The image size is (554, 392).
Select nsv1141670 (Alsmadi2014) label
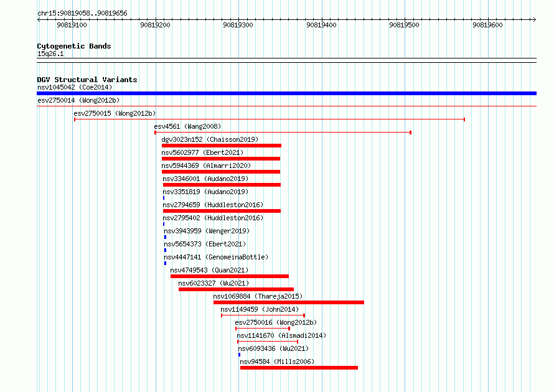281,335
